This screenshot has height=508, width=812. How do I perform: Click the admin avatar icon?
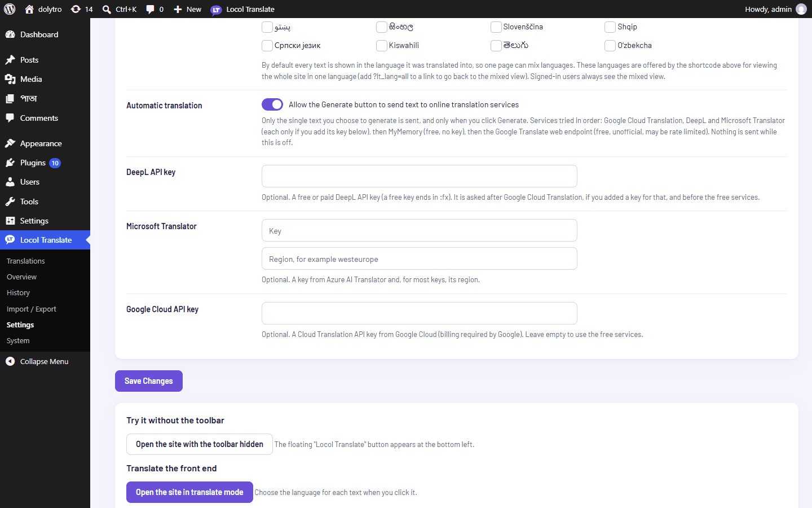pyautogui.click(x=801, y=9)
